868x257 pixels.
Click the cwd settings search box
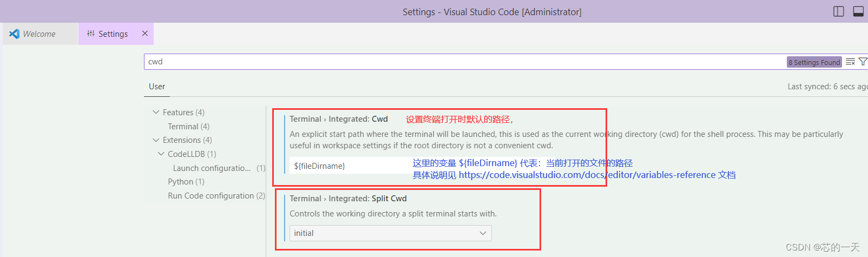(465, 62)
